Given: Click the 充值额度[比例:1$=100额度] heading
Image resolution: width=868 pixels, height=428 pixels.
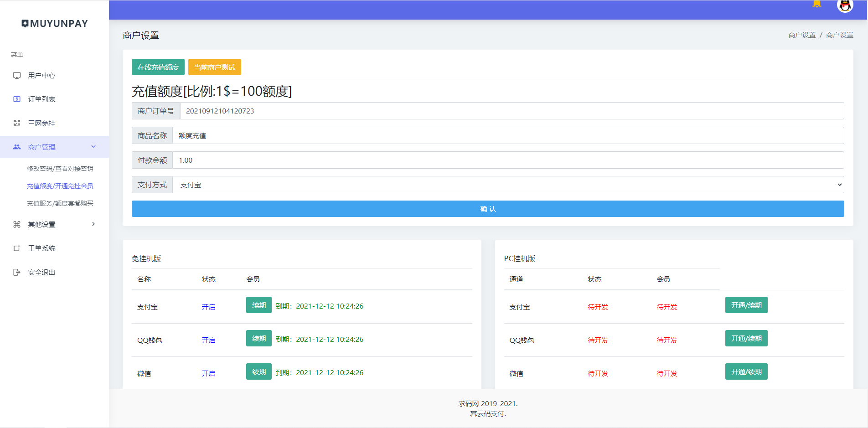Looking at the screenshot, I should pos(212,91).
